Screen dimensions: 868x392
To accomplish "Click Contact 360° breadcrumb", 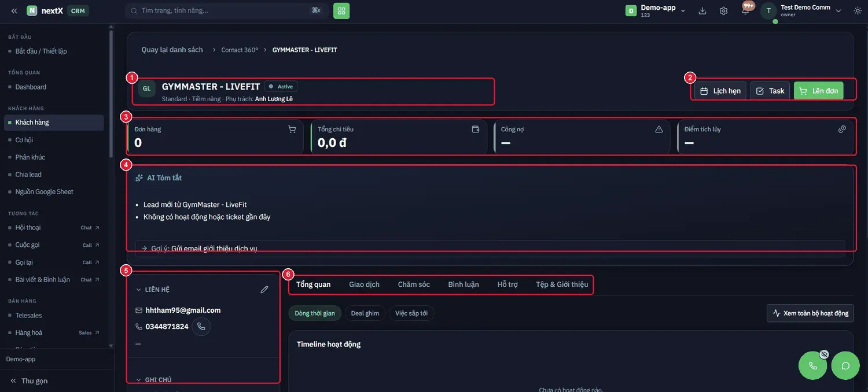I will (240, 50).
